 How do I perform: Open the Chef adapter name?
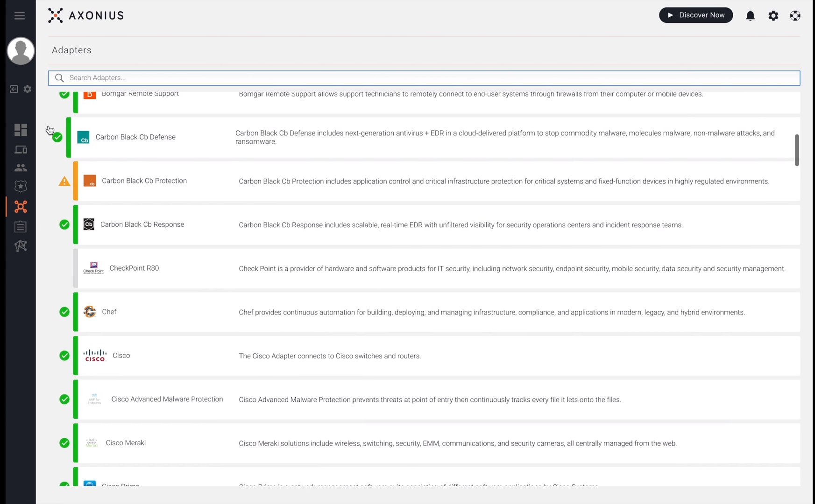pos(109,312)
